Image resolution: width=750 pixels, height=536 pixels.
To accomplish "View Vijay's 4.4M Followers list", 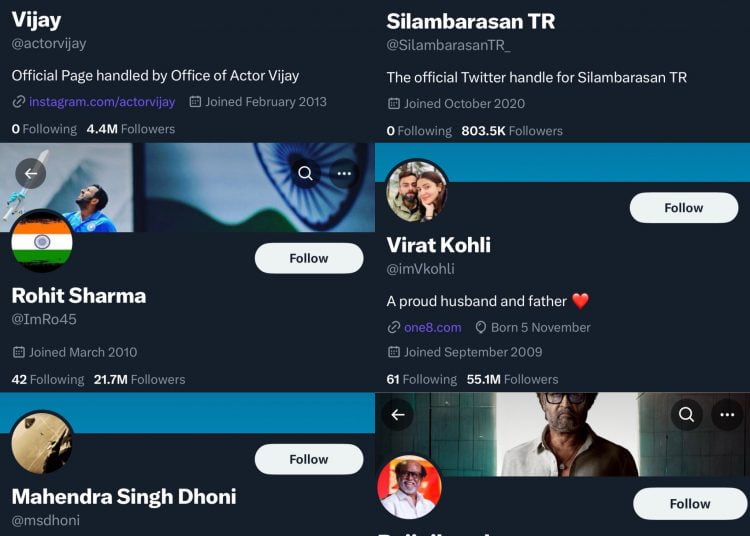I will pyautogui.click(x=130, y=129).
